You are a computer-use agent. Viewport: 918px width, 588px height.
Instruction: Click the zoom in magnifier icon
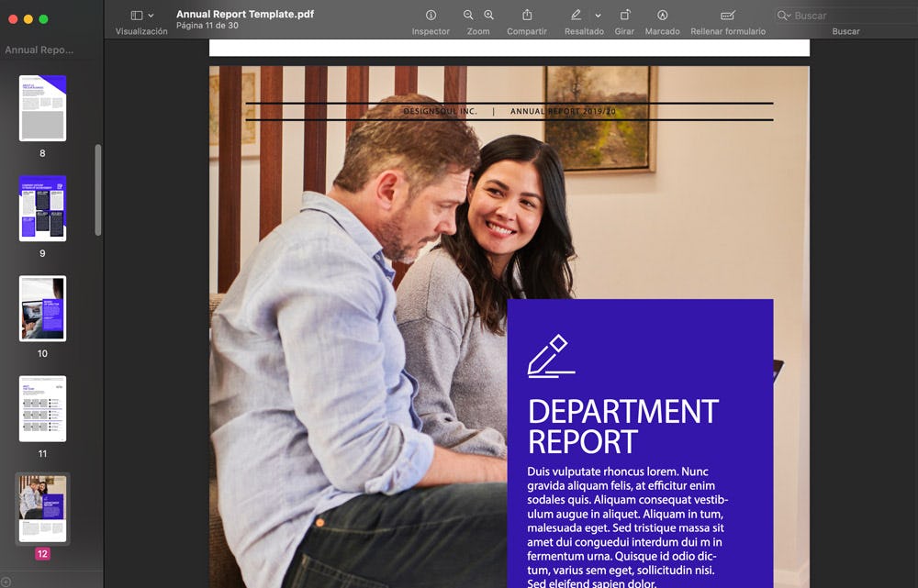488,16
